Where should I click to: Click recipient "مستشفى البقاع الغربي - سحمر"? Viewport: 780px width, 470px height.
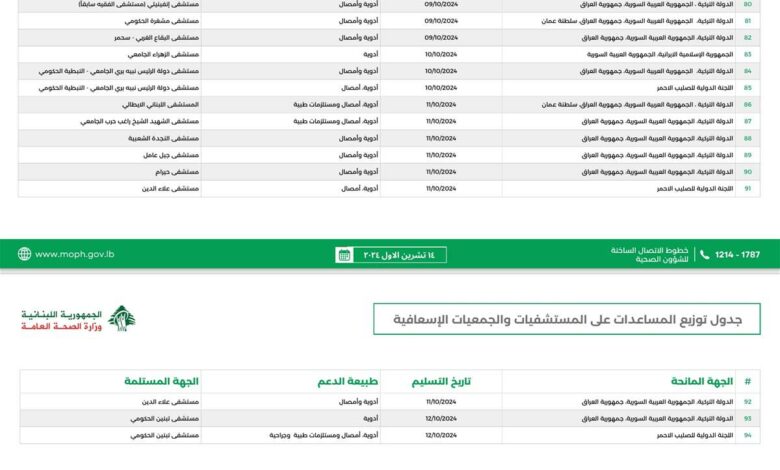(157, 38)
